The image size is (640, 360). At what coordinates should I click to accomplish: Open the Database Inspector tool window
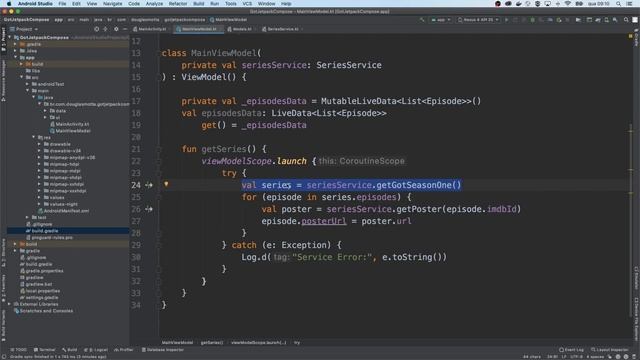point(163,350)
